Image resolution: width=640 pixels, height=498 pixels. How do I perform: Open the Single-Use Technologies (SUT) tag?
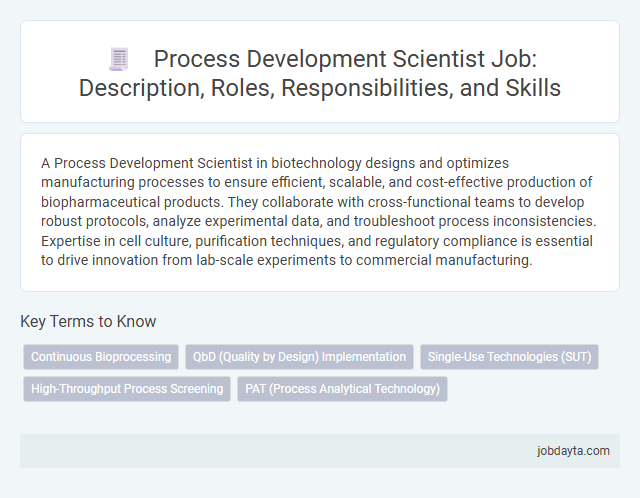509,357
